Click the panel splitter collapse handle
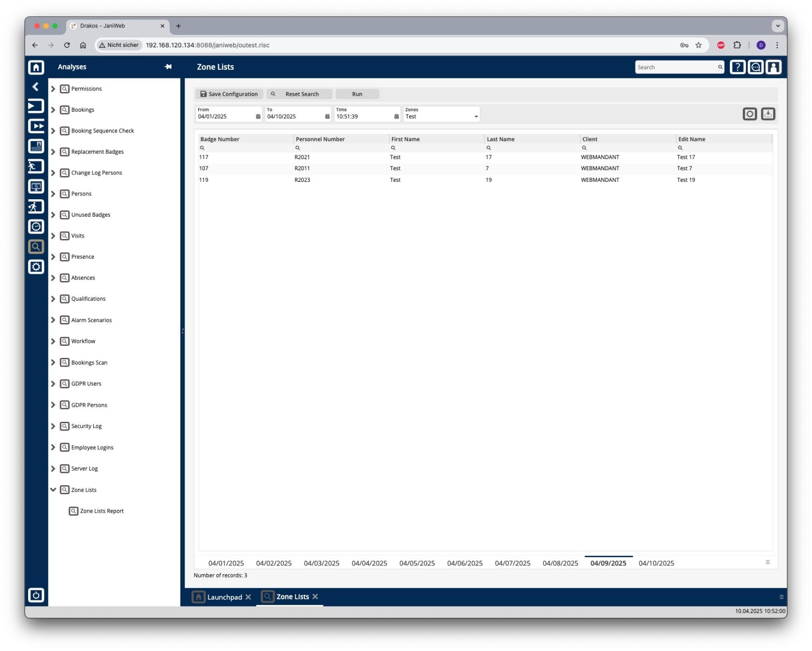This screenshot has width=812, height=651. [x=183, y=331]
